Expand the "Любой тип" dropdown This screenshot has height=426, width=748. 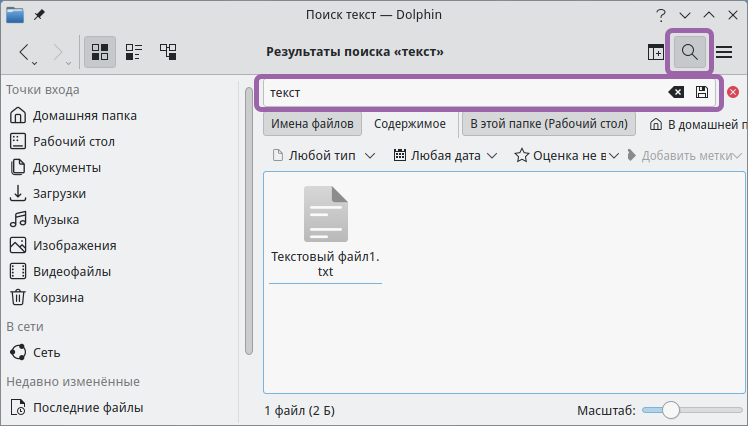click(324, 155)
